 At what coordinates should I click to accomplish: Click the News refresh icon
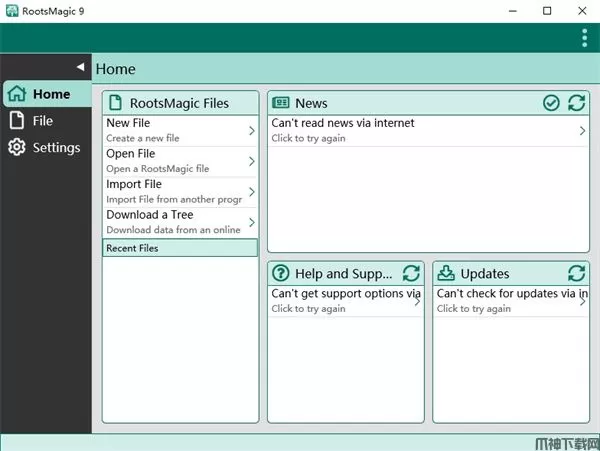pyautogui.click(x=576, y=103)
